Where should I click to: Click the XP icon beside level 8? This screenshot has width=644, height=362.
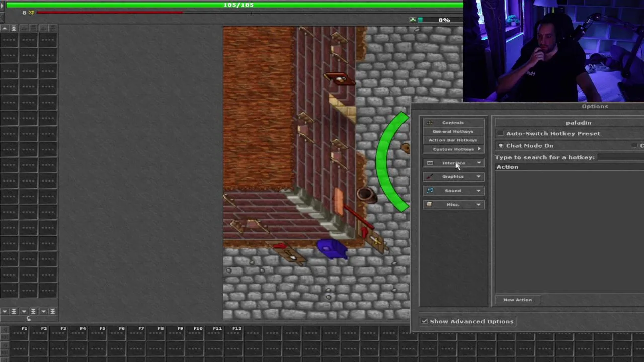click(32, 13)
